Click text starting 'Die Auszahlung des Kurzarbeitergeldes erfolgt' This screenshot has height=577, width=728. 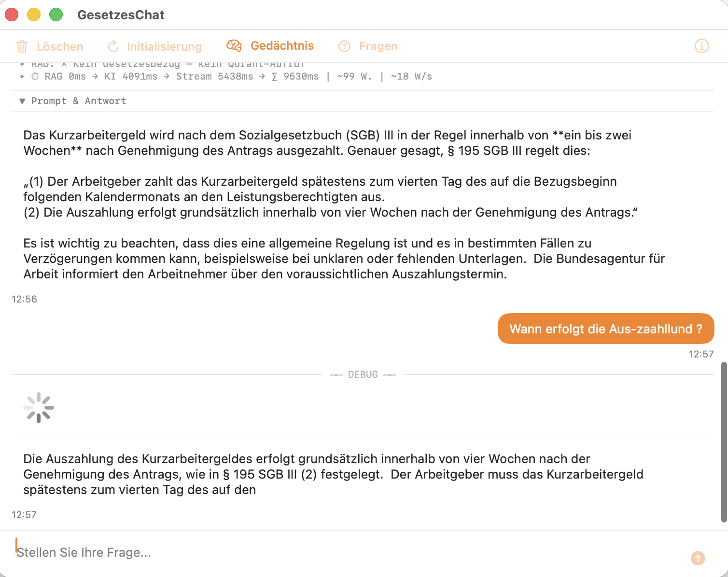[333, 474]
